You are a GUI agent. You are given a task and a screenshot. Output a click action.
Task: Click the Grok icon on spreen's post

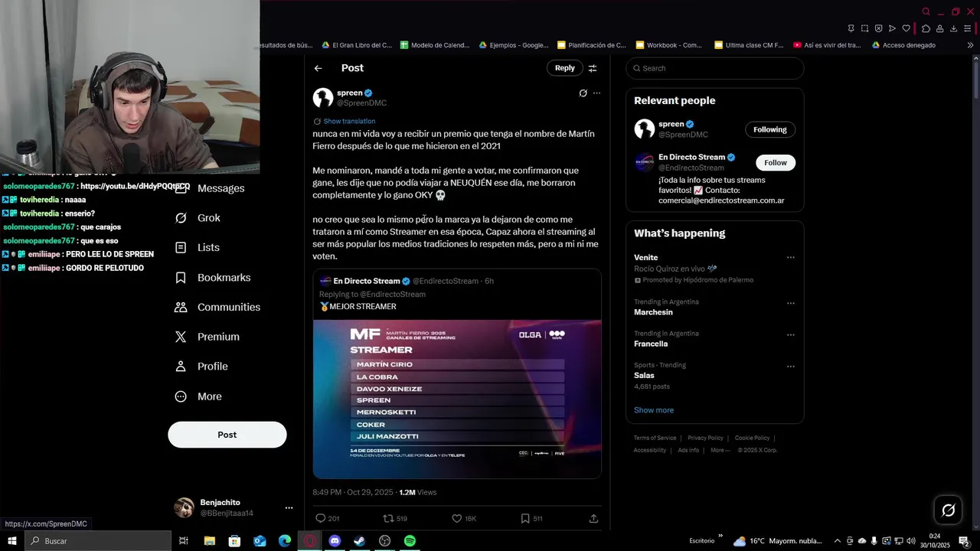click(x=583, y=93)
